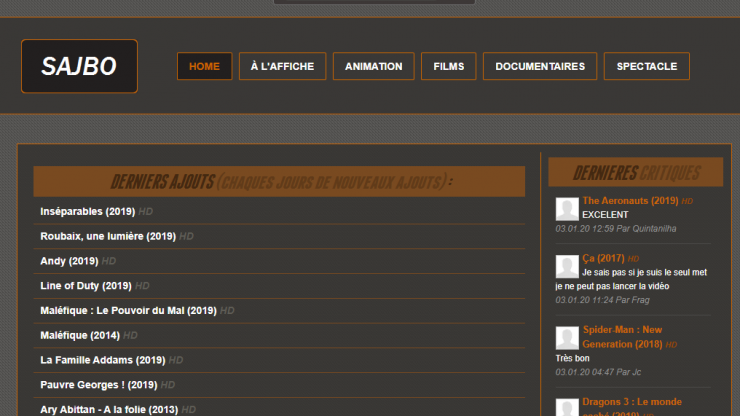Screen dimensions: 740x416
Task: Open the À L'AFFICHE section
Action: point(282,67)
